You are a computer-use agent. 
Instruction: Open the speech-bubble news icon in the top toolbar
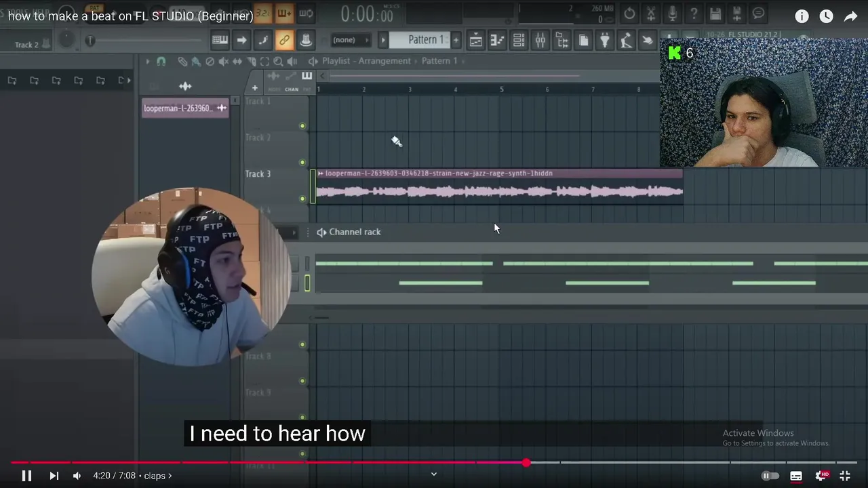tap(758, 14)
